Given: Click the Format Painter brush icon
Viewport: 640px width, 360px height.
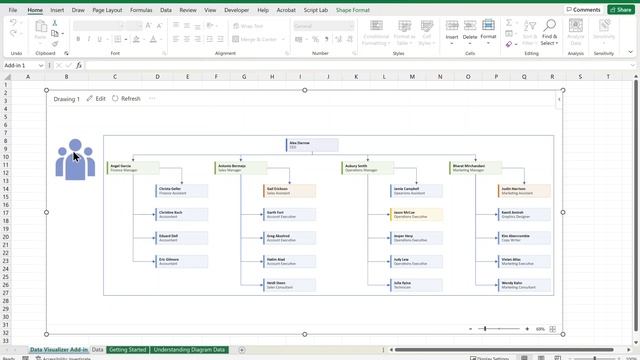Looking at the screenshot, I should pyautogui.click(x=55, y=43).
